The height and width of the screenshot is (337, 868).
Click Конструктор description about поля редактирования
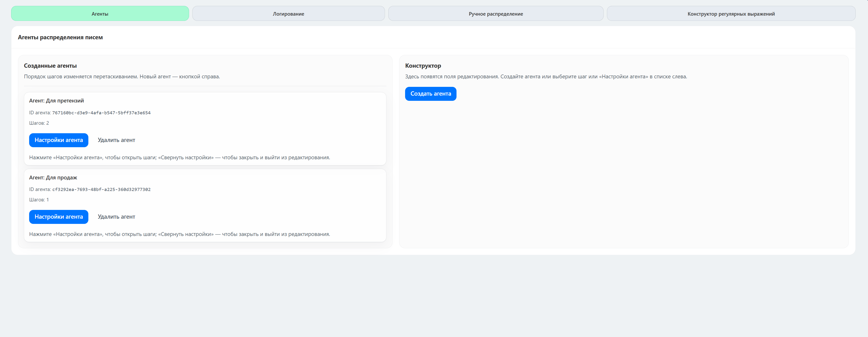(546, 76)
